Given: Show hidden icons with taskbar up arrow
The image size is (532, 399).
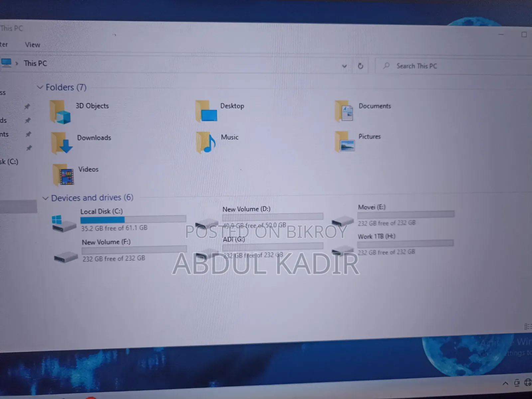Looking at the screenshot, I should [x=505, y=383].
